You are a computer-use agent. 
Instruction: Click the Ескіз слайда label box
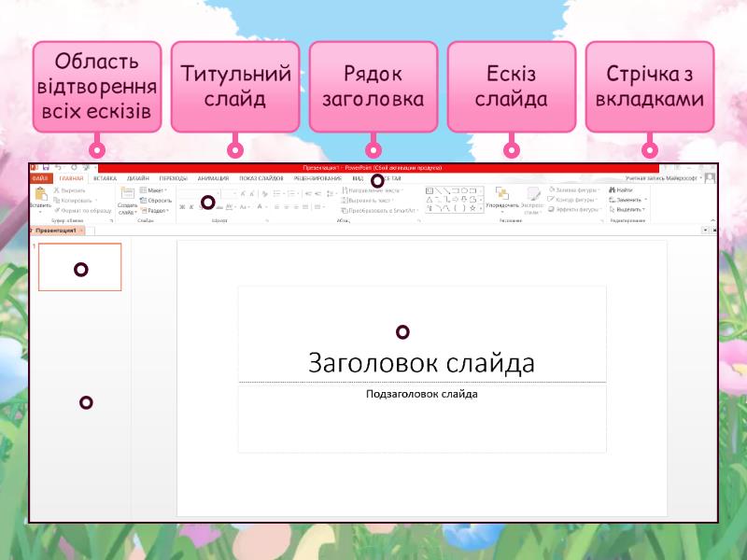pos(512,86)
